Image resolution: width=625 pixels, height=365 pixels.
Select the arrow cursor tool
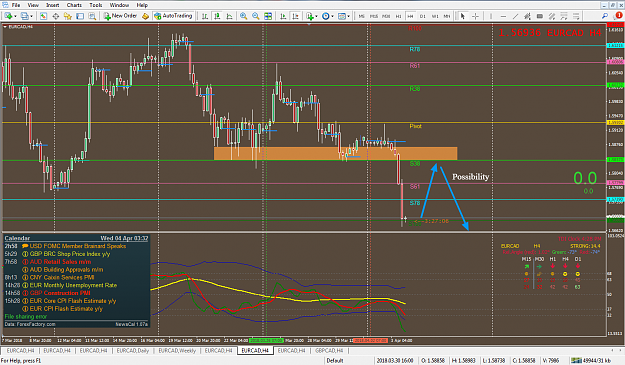[x=462, y=16]
